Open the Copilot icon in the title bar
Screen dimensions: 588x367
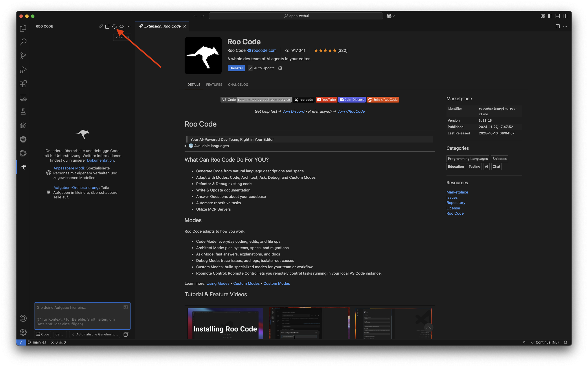[x=389, y=16]
